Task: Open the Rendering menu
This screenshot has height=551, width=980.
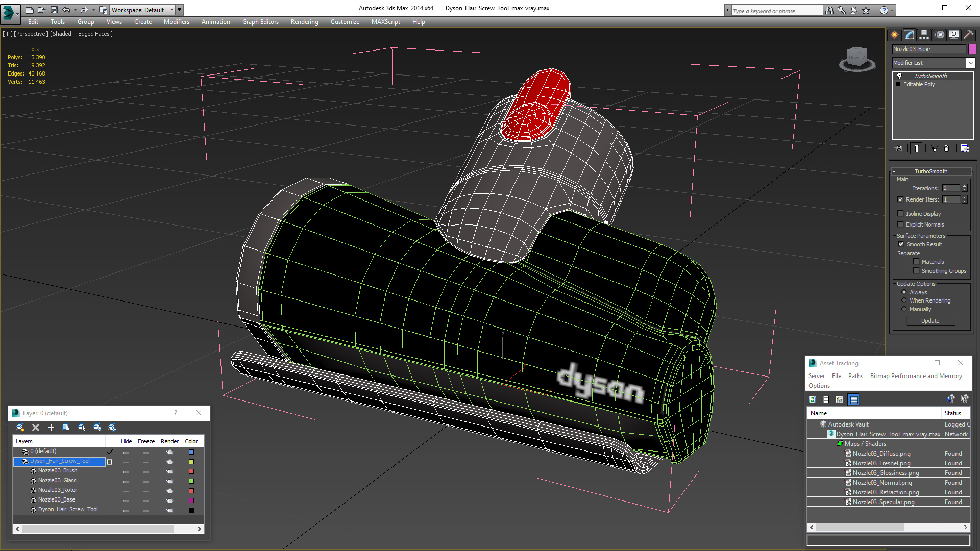Action: tap(304, 22)
